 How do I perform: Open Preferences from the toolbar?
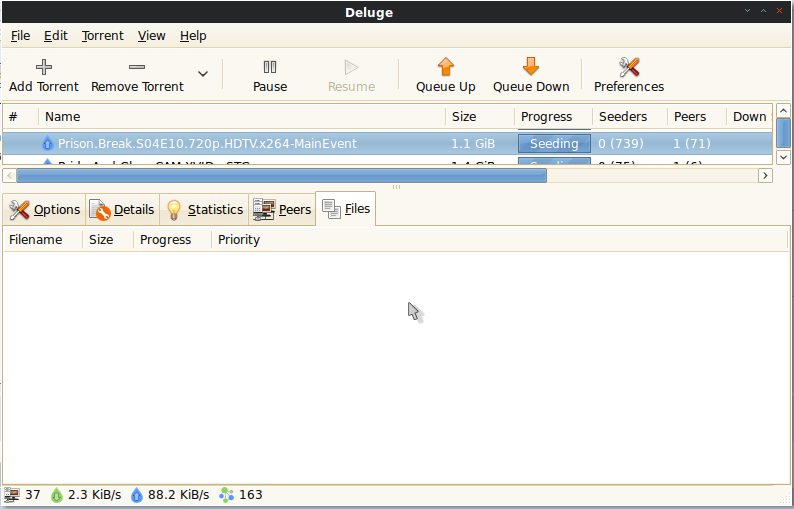tap(629, 76)
